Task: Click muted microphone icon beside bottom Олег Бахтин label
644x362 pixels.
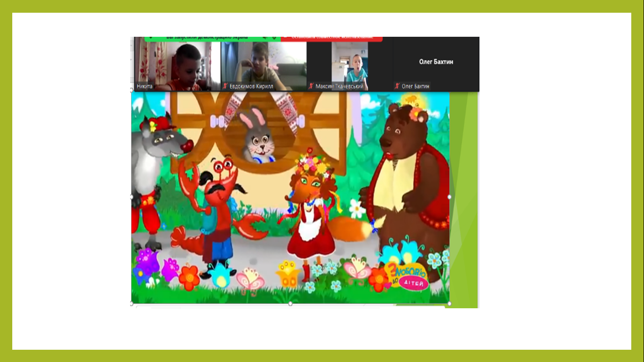Action: [397, 86]
